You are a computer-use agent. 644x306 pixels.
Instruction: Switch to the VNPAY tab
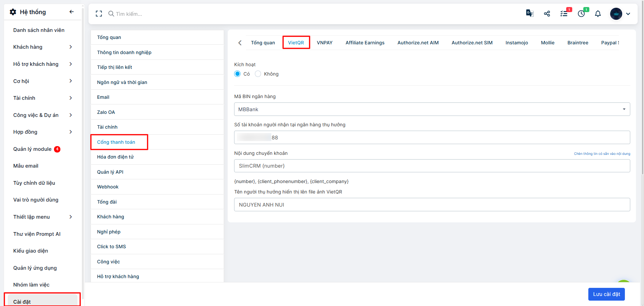(x=324, y=43)
